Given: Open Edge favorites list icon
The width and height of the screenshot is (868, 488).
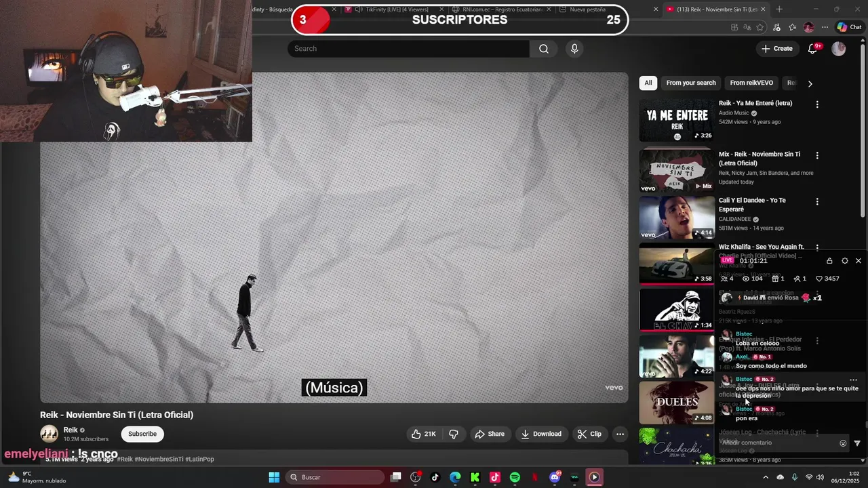Looking at the screenshot, I should click(x=792, y=27).
